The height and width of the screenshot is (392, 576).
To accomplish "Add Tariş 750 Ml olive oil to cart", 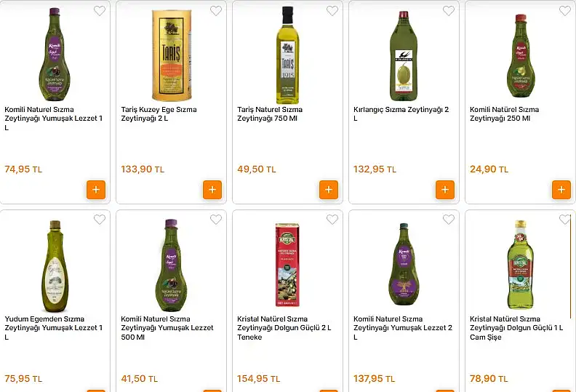I will coord(329,190).
